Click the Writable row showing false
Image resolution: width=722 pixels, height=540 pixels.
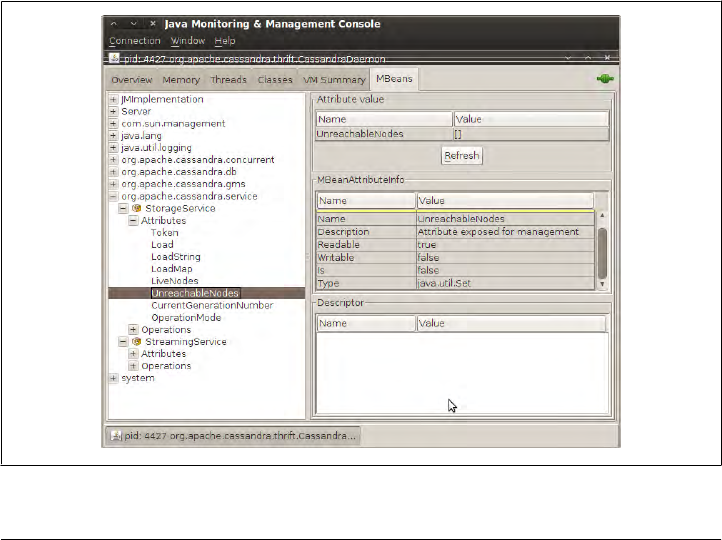(x=455, y=258)
